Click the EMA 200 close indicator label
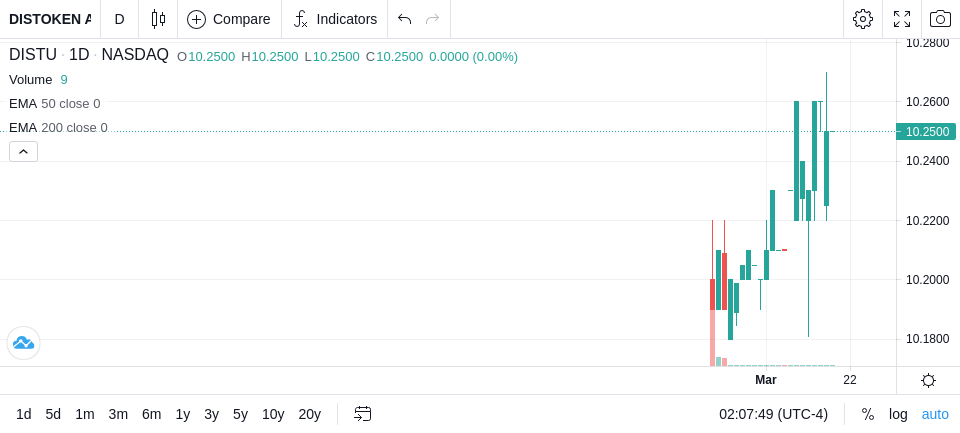The height and width of the screenshot is (433, 960). 58,127
